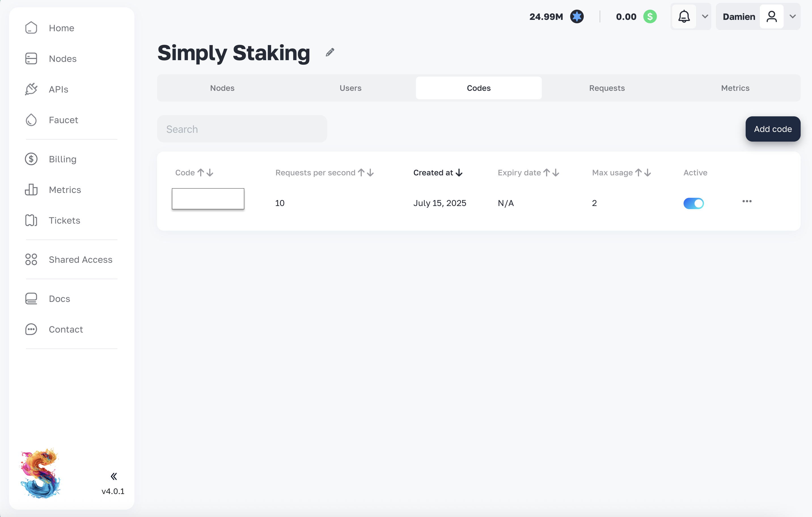This screenshot has width=812, height=517.
Task: Click the sidebar Metrics bar-chart icon
Action: click(x=31, y=190)
